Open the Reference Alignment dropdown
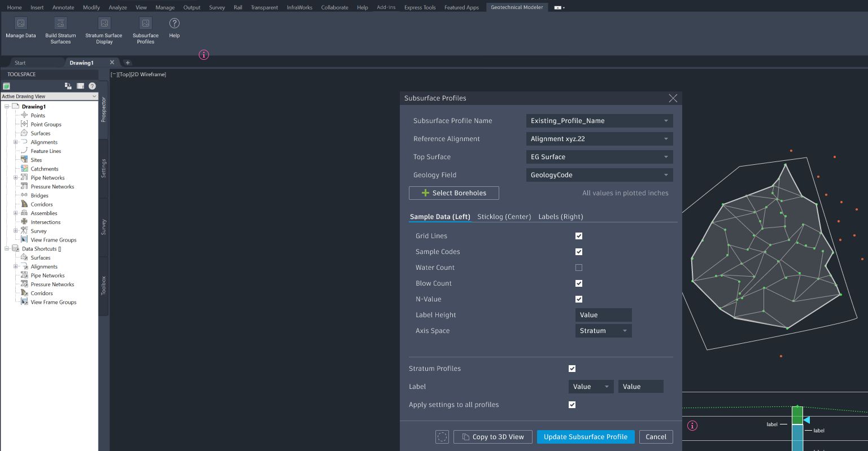This screenshot has height=451, width=868. coord(599,138)
